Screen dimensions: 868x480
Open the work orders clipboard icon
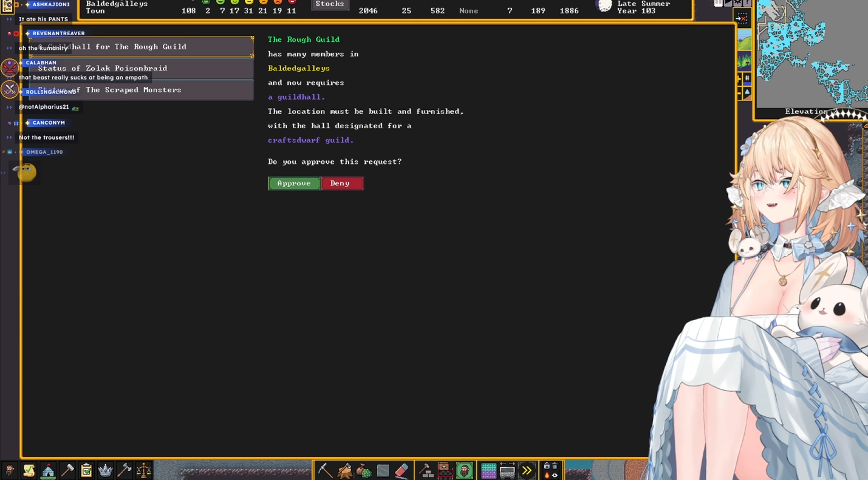click(x=86, y=470)
